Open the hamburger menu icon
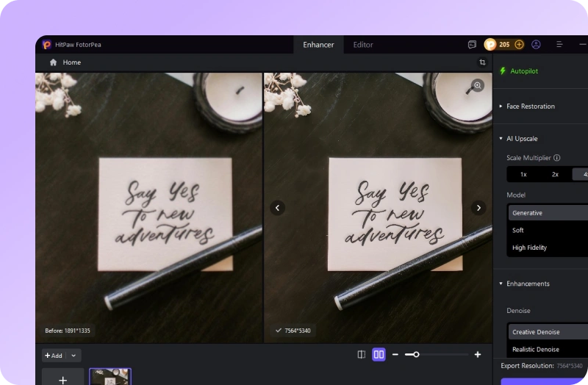Viewport: 588px width, 385px height. (559, 45)
